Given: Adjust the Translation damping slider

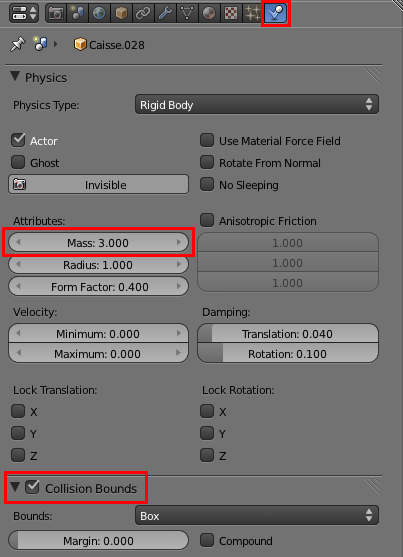Looking at the screenshot, I should 288,334.
